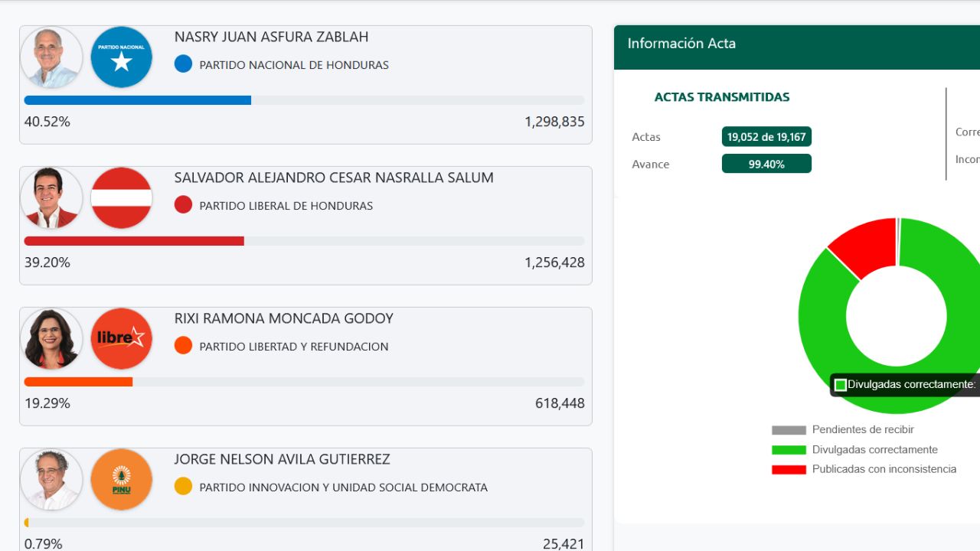This screenshot has height=551, width=980.
Task: Click the orange Libre dot icon
Action: [x=183, y=346]
